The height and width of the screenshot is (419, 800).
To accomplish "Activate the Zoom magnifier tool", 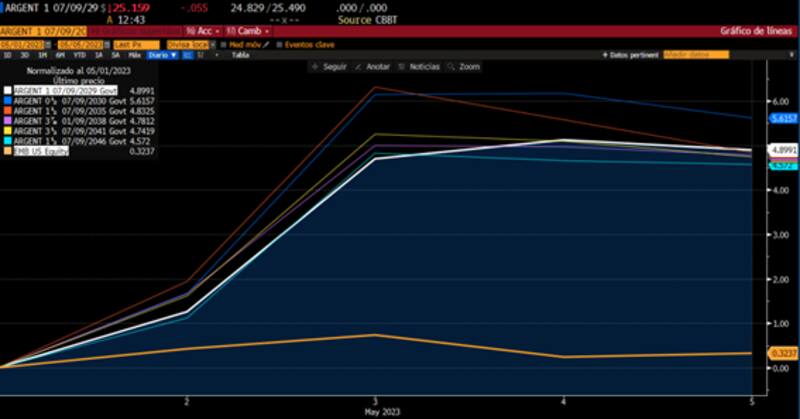I will point(450,66).
